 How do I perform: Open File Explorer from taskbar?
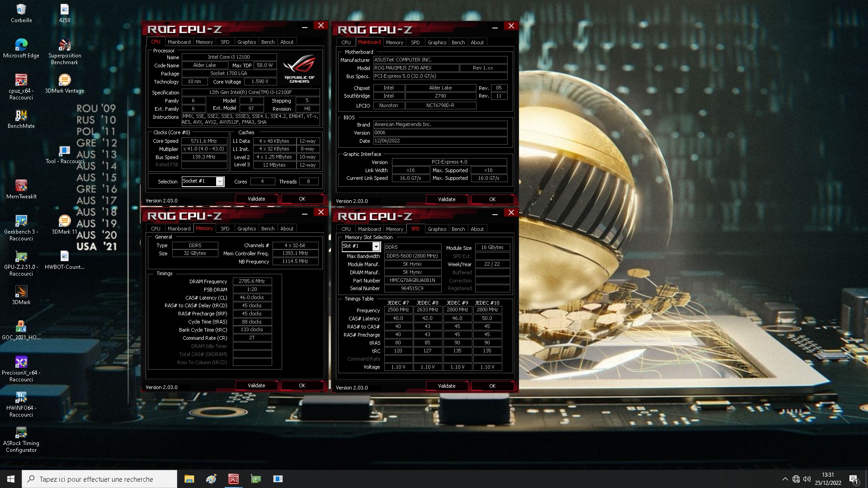click(189, 479)
